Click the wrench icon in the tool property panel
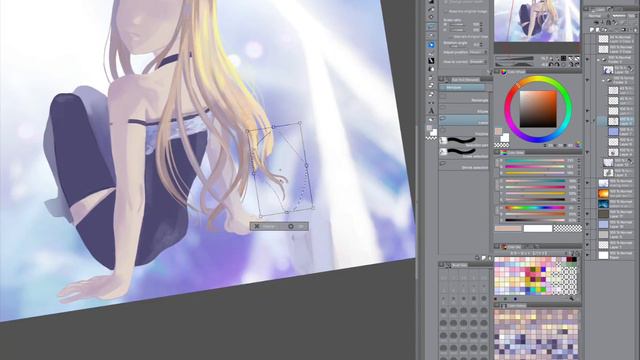Image resolution: width=640 pixels, height=360 pixels. tap(491, 72)
